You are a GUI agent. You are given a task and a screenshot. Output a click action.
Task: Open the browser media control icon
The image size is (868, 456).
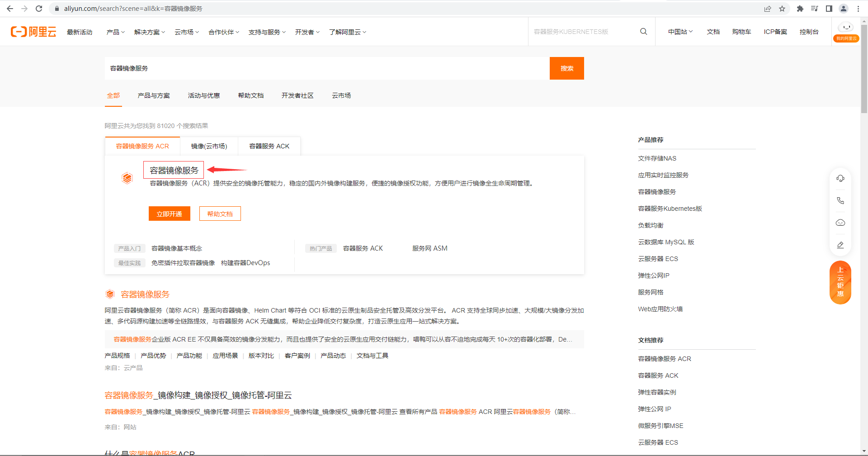[815, 9]
